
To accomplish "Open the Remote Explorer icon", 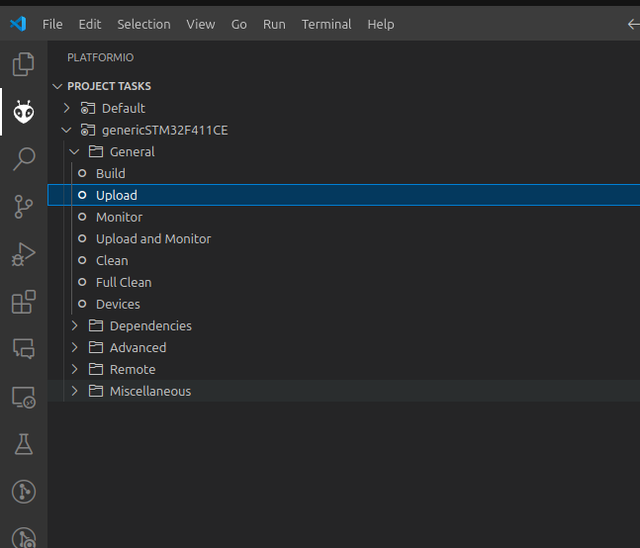I will click(x=24, y=397).
